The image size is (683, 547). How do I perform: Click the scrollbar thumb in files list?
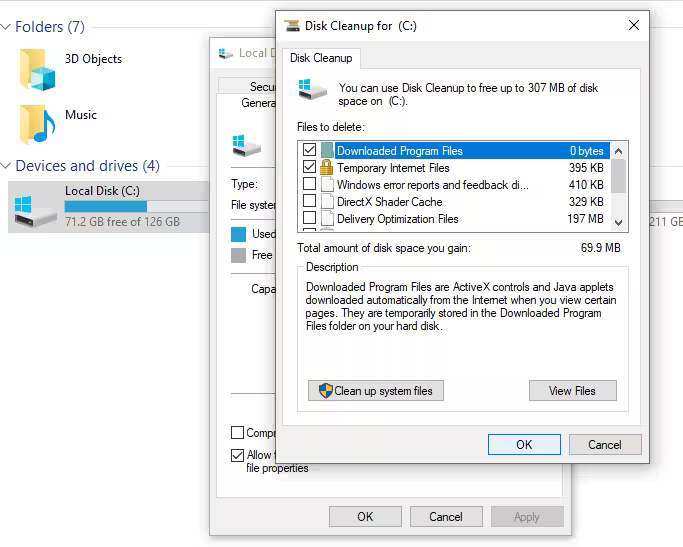(619, 176)
